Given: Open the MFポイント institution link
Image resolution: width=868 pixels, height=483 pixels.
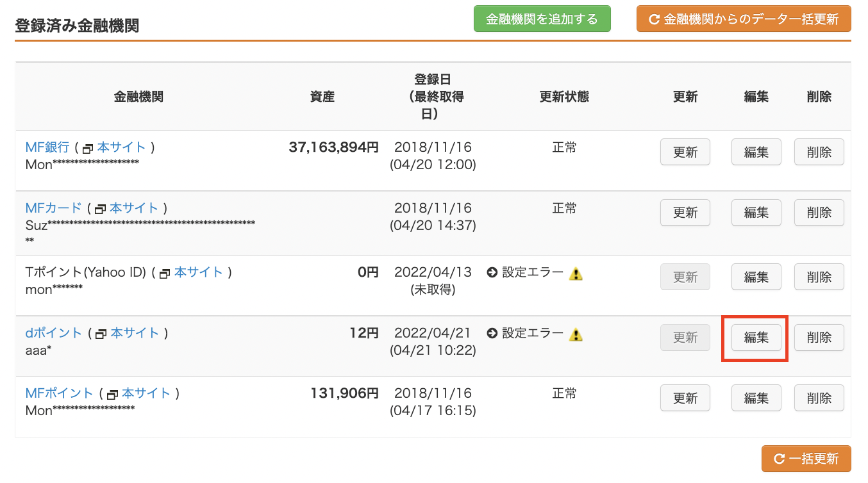Looking at the screenshot, I should 60,393.
